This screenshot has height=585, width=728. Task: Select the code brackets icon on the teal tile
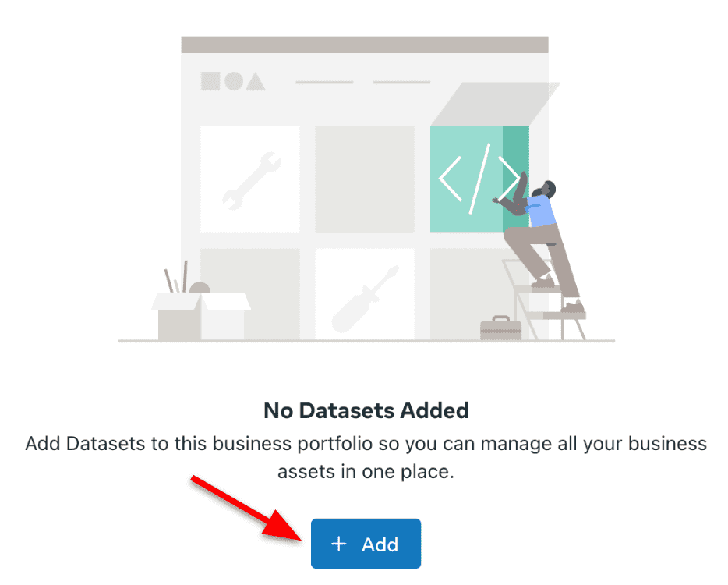[x=477, y=178]
